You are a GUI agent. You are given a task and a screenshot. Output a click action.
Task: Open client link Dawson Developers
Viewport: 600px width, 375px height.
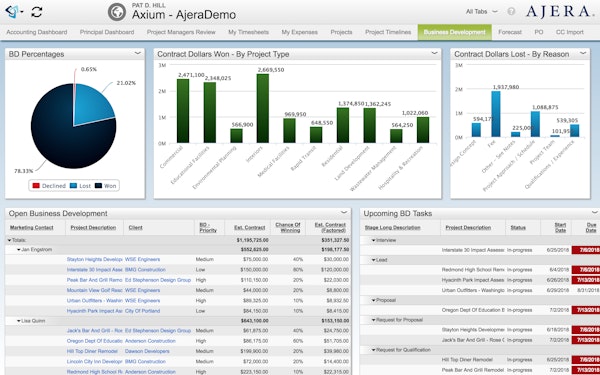click(x=147, y=351)
